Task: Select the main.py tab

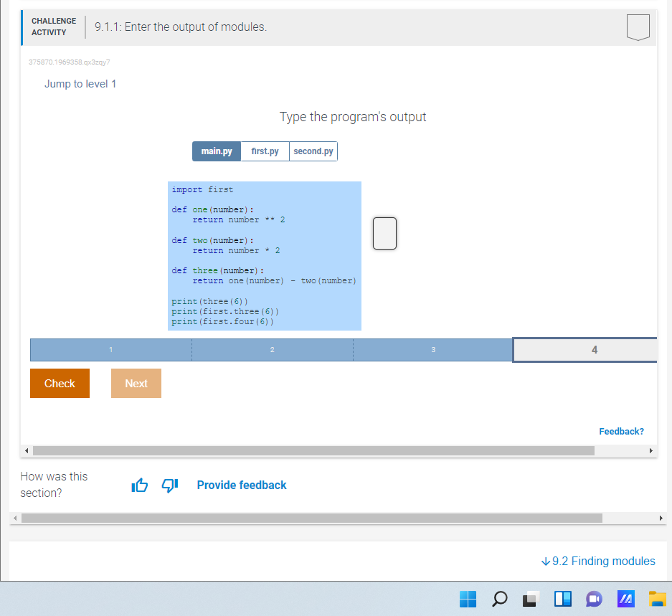Action: [x=216, y=151]
